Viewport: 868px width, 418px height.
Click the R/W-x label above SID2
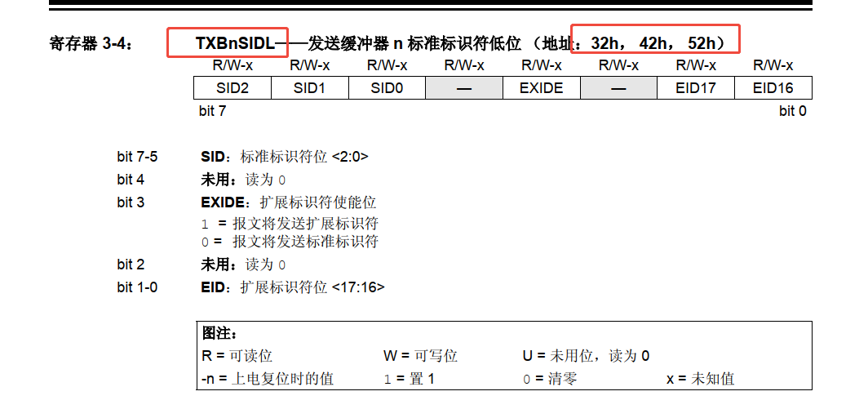click(232, 66)
